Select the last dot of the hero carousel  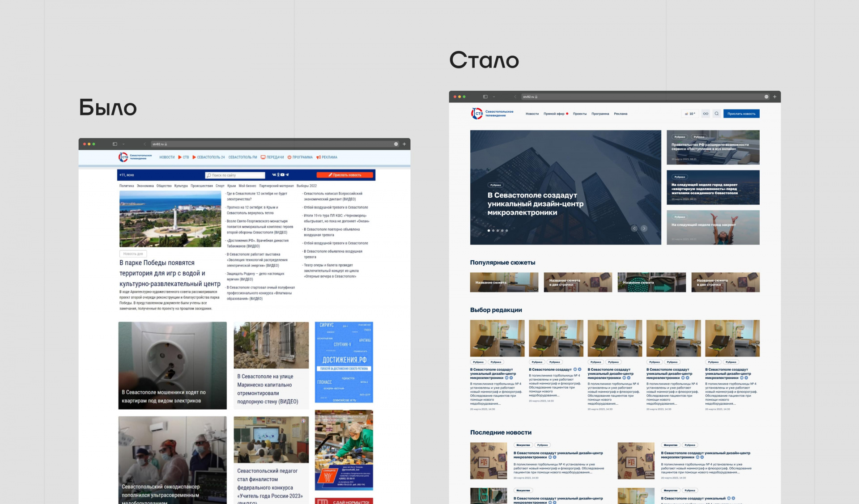pos(507,231)
